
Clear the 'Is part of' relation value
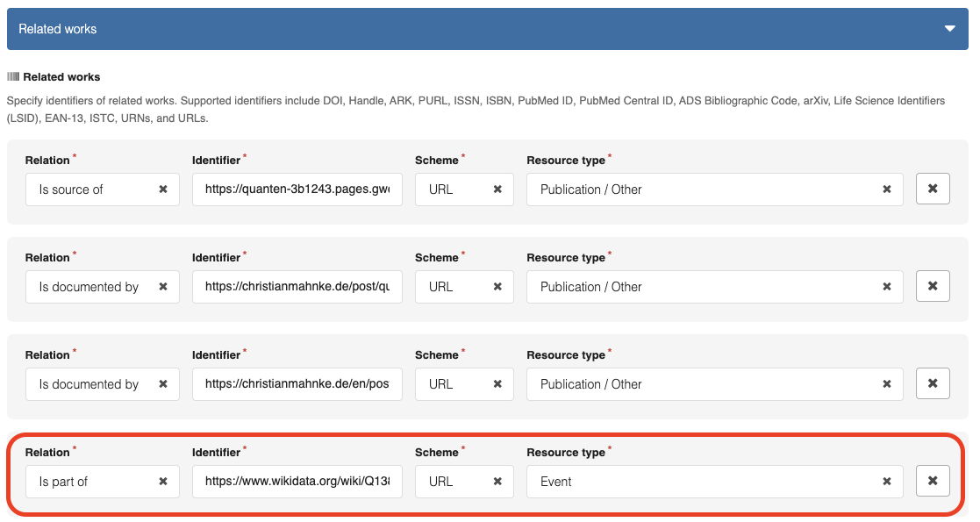[163, 482]
